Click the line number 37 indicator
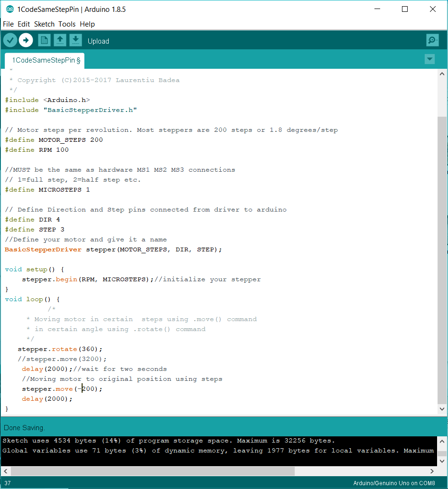 [8, 483]
